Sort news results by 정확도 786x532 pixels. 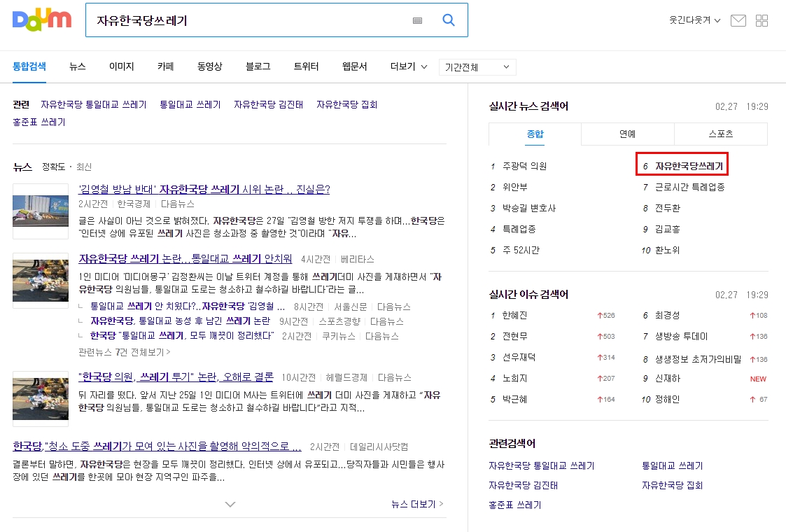[52, 167]
